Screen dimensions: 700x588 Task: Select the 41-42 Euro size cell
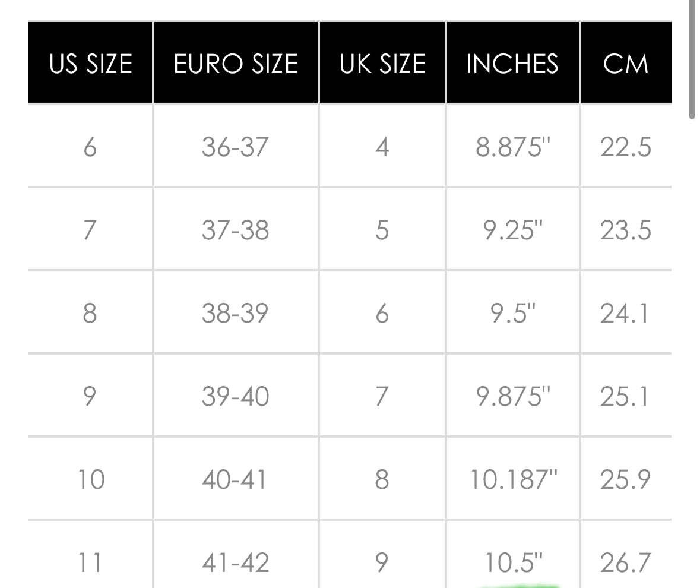point(236,561)
